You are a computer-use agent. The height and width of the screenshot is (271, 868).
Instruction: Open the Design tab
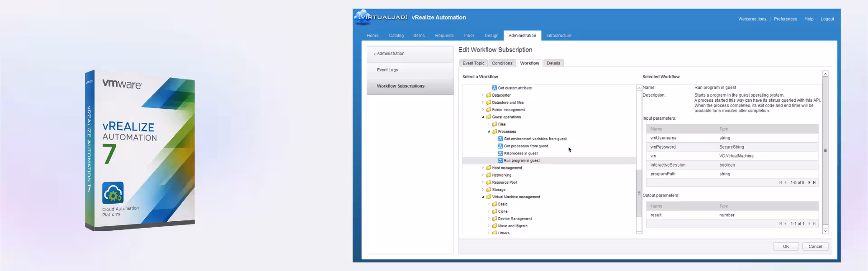[x=491, y=35]
